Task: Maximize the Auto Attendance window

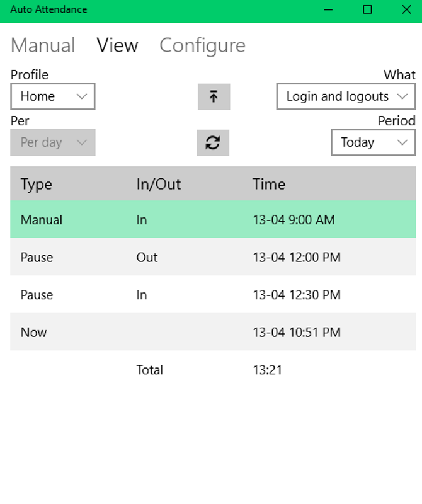Action: [x=367, y=9]
